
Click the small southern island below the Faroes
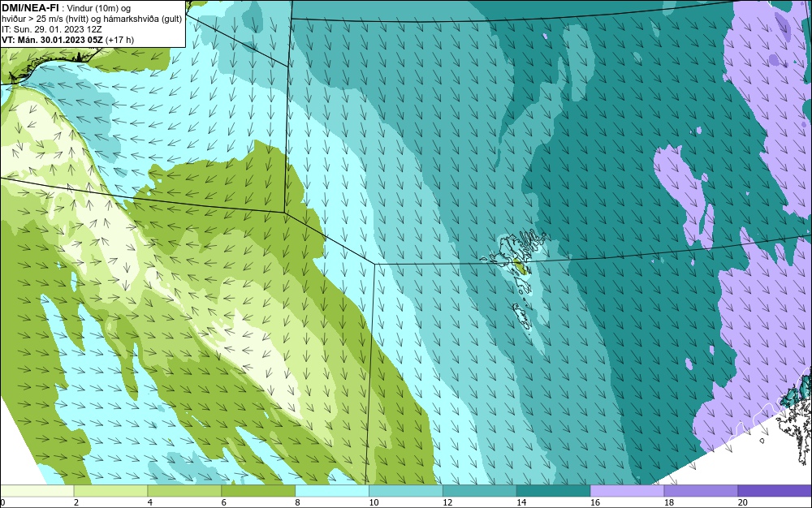(522, 316)
